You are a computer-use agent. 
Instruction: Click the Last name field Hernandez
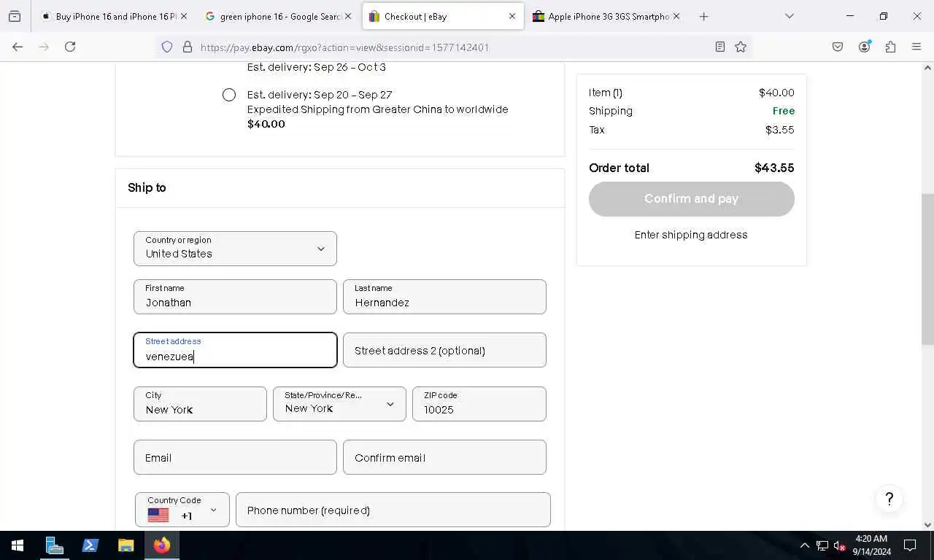(x=444, y=297)
